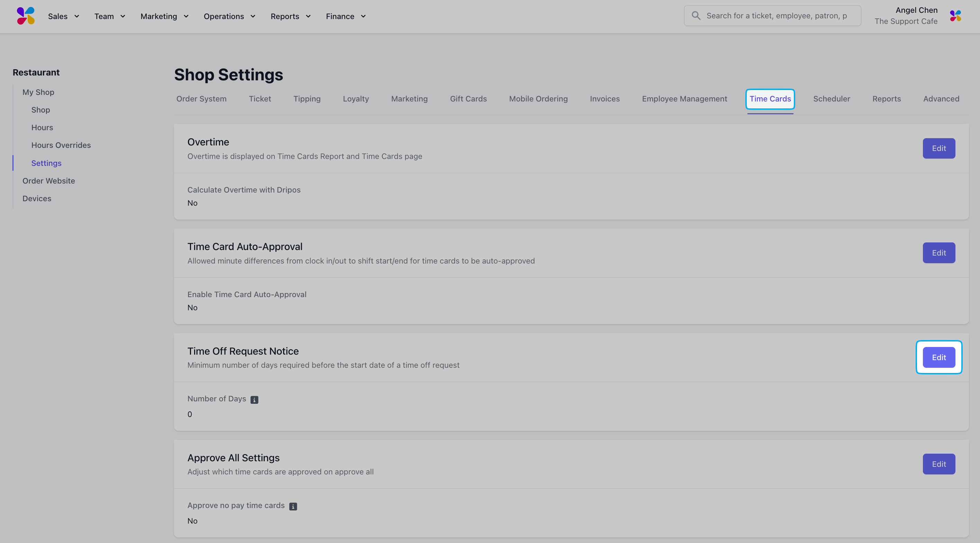980x543 pixels.
Task: Open Devices in the sidebar
Action: [x=37, y=198]
